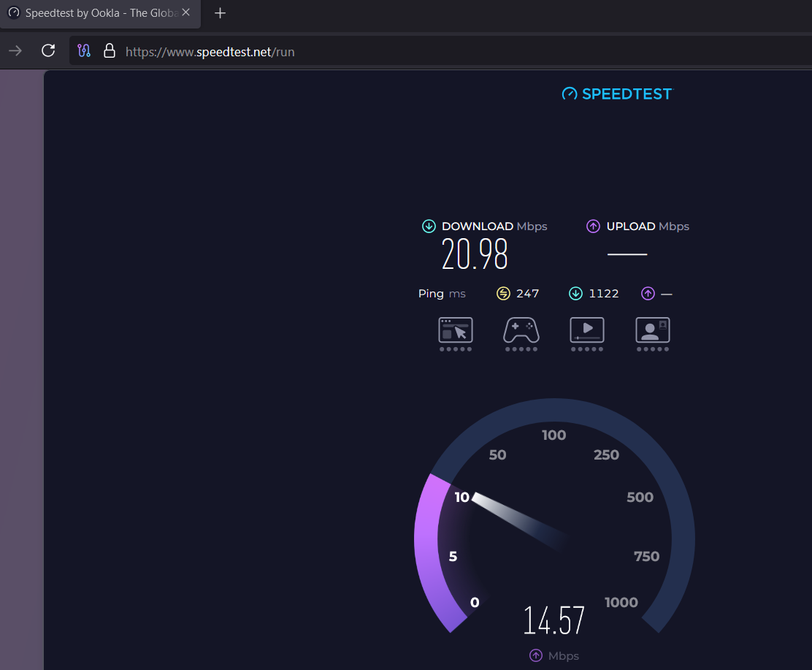
Task: Click the current speed reading 14.57
Action: click(554, 620)
